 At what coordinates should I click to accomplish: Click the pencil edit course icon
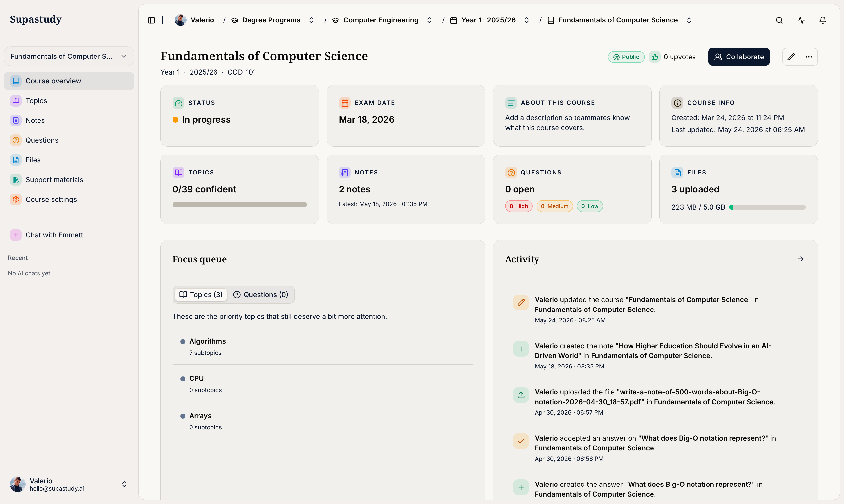(x=791, y=57)
